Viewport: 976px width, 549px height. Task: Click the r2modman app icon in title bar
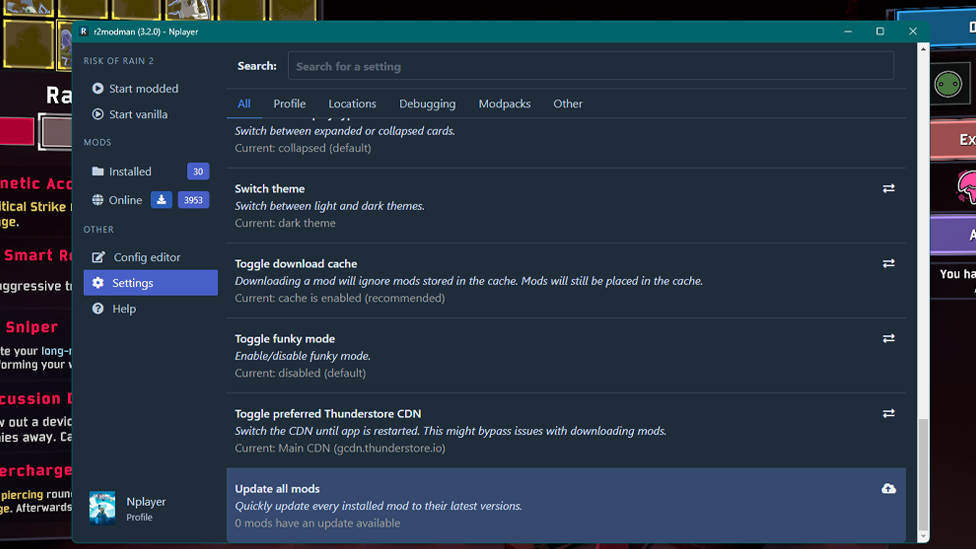point(83,31)
